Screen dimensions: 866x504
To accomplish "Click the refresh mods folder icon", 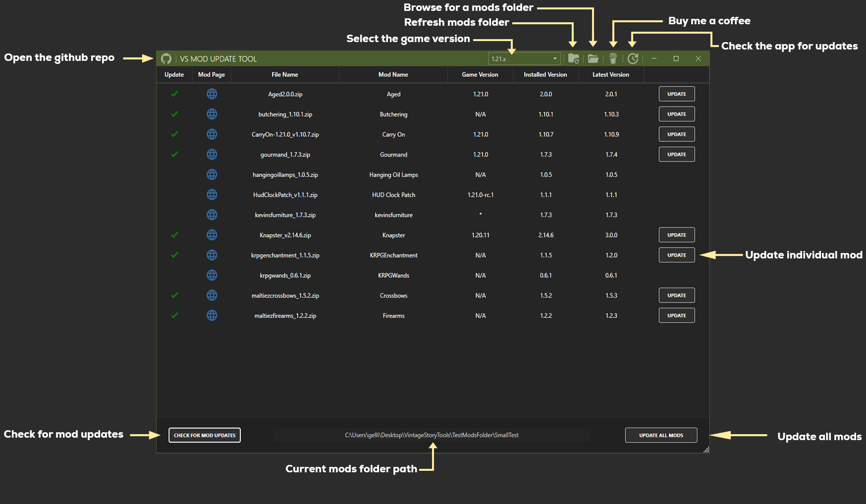I will point(574,59).
